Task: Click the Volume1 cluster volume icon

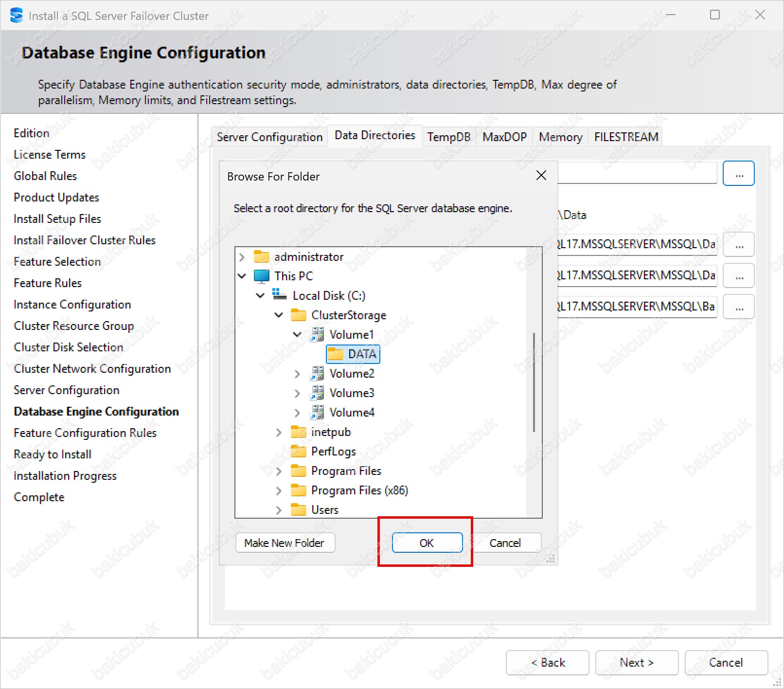Action: click(317, 335)
